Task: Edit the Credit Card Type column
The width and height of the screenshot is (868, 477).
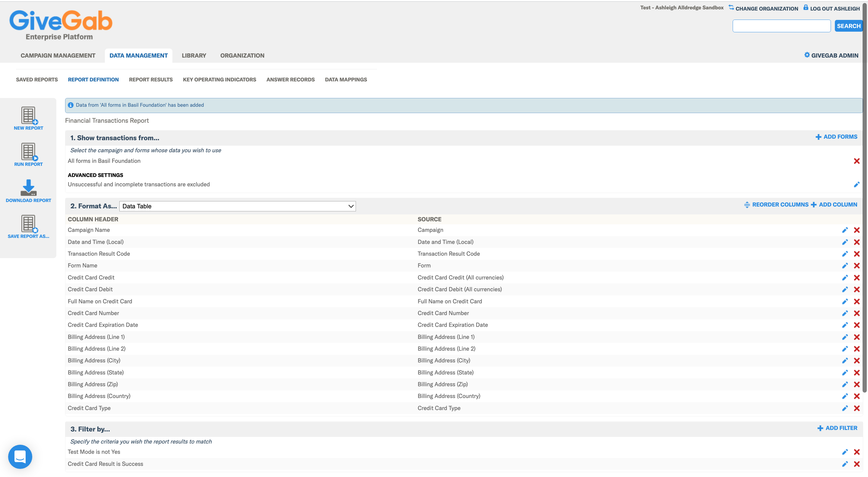Action: [845, 408]
